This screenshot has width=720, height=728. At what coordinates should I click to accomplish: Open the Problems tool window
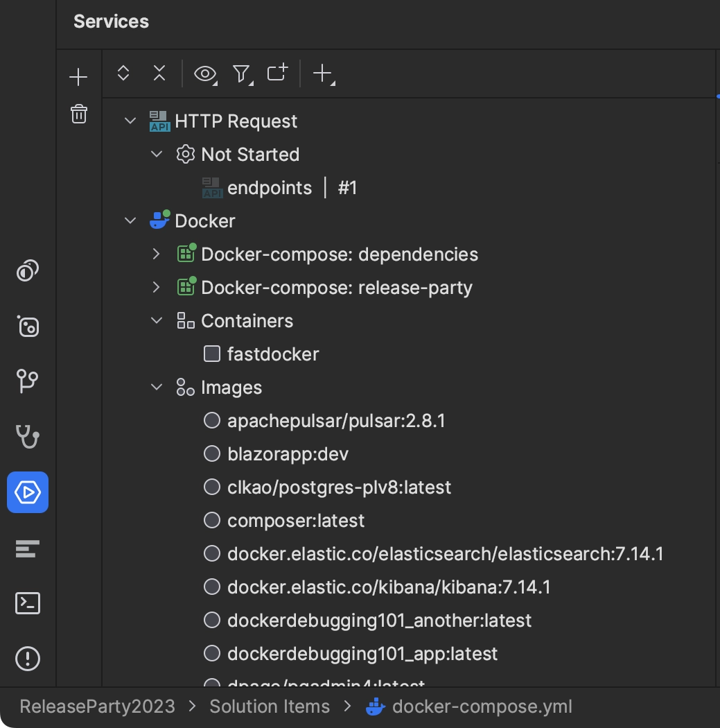(x=27, y=659)
